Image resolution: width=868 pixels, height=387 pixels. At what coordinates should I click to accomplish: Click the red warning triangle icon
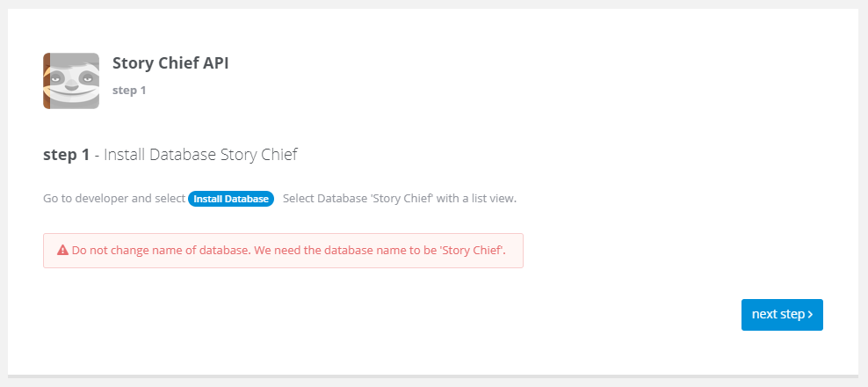pos(63,250)
